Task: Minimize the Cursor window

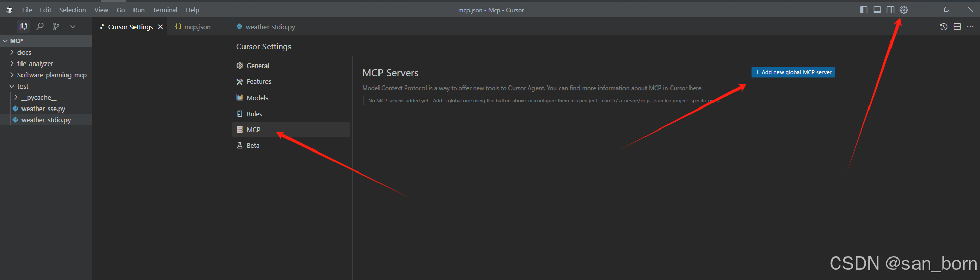Action: [923, 9]
